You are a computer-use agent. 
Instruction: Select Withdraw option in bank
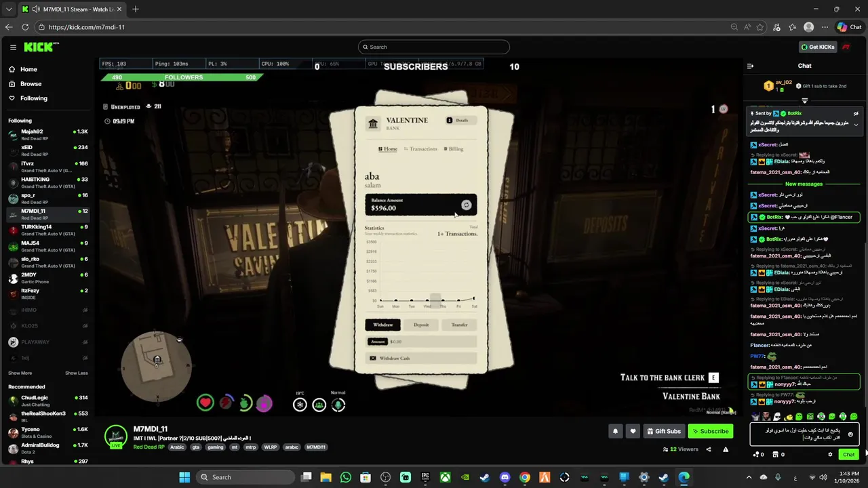coord(383,325)
